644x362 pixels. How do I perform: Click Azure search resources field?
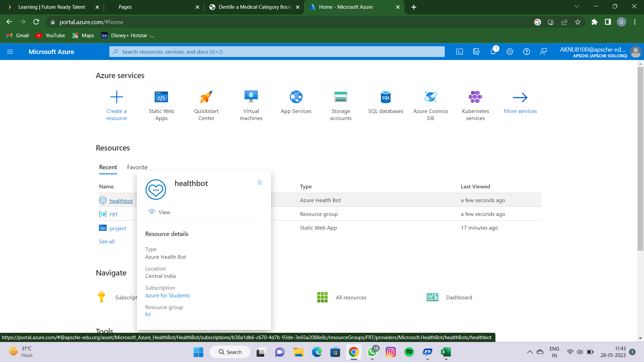[277, 52]
